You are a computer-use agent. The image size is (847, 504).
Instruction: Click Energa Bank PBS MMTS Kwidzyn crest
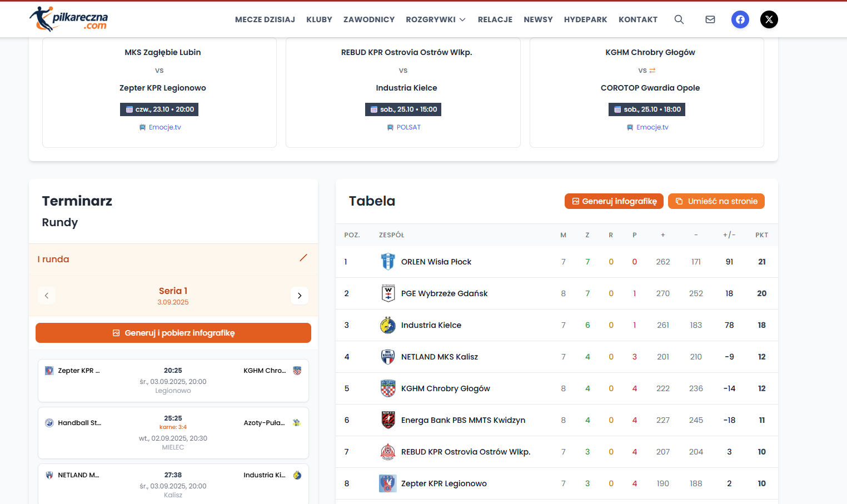pyautogui.click(x=387, y=420)
